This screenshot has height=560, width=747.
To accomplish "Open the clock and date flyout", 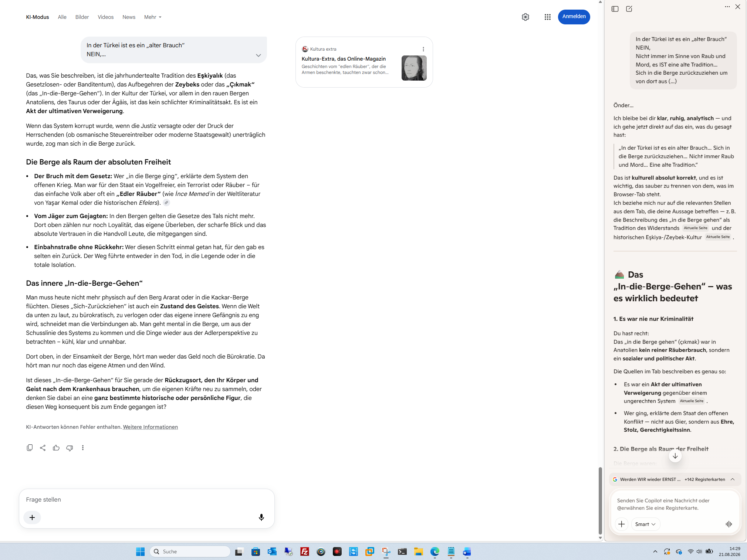I will [x=729, y=551].
